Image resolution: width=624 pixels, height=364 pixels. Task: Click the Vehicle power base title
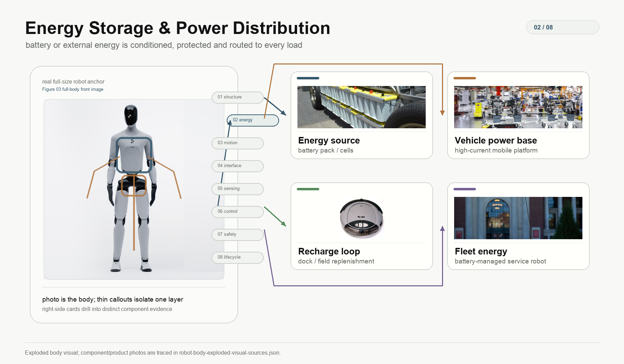(496, 140)
